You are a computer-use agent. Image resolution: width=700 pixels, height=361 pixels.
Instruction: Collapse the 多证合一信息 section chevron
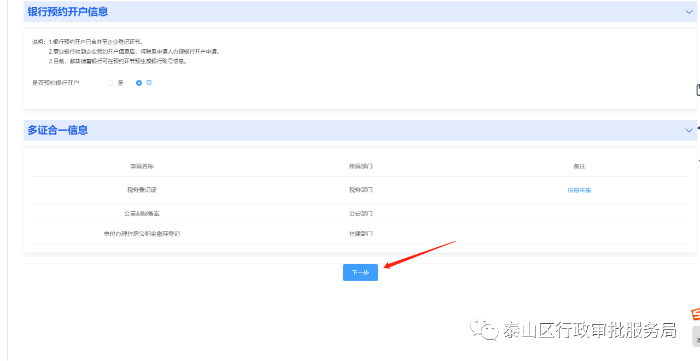coord(689,130)
